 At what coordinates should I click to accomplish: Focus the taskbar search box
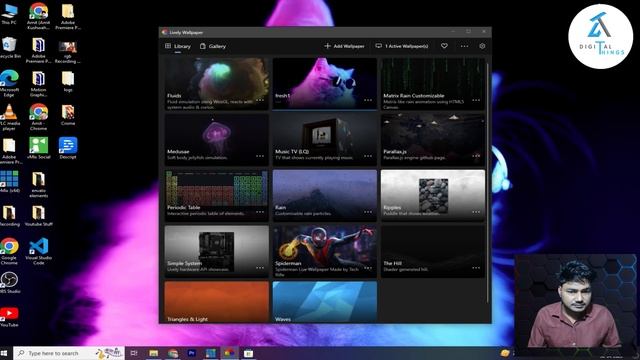(68, 353)
